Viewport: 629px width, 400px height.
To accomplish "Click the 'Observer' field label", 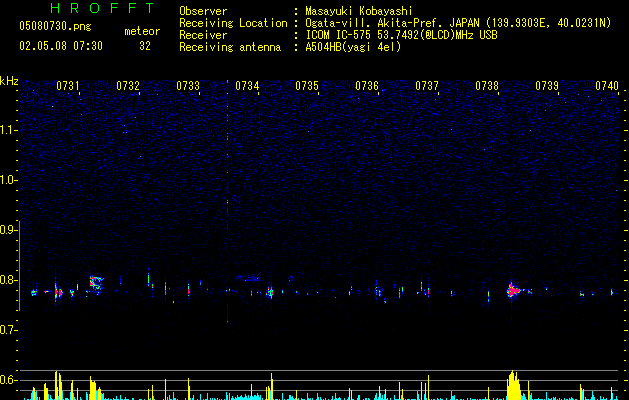I will [x=203, y=11].
